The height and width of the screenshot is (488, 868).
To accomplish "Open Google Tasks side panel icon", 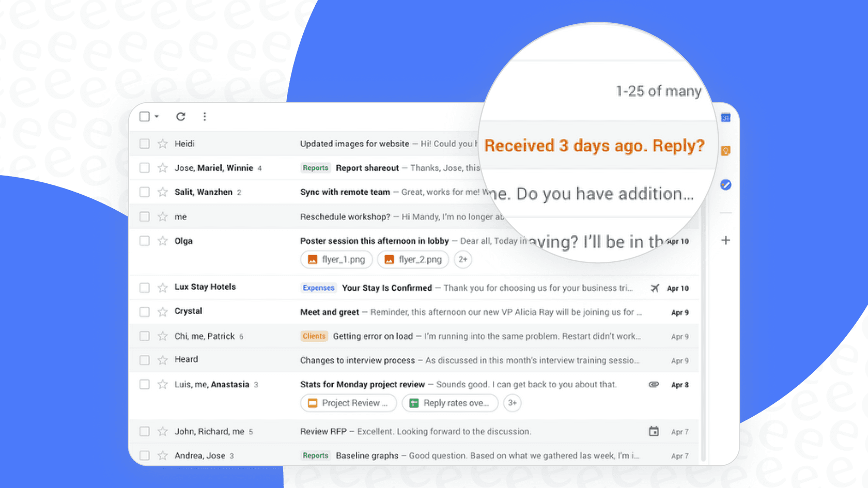I will (x=726, y=184).
